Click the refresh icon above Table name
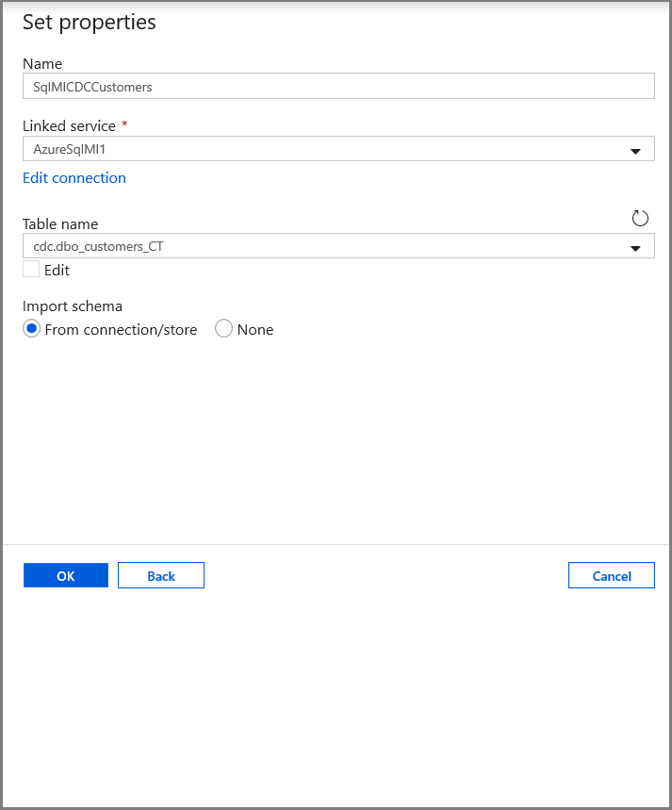 [640, 218]
